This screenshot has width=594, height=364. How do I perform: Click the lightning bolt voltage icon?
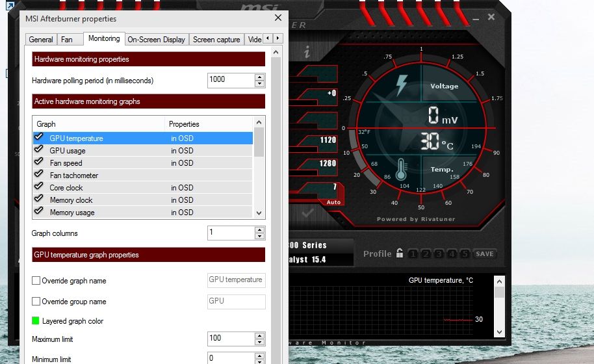click(401, 84)
